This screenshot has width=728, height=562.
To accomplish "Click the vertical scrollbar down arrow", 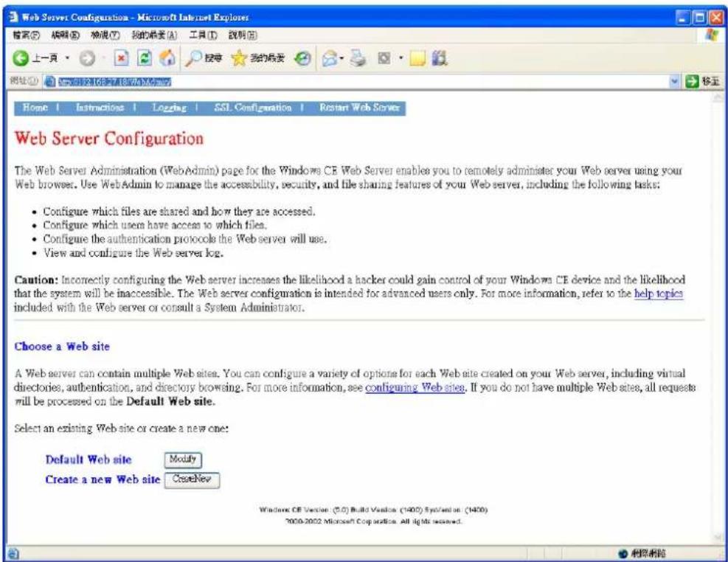I will tap(718, 538).
